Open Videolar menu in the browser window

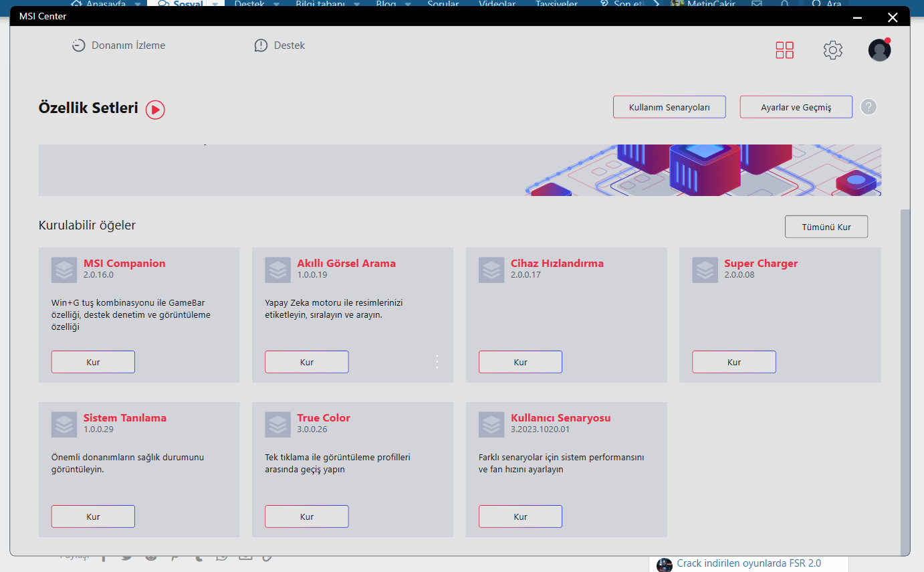pyautogui.click(x=497, y=4)
